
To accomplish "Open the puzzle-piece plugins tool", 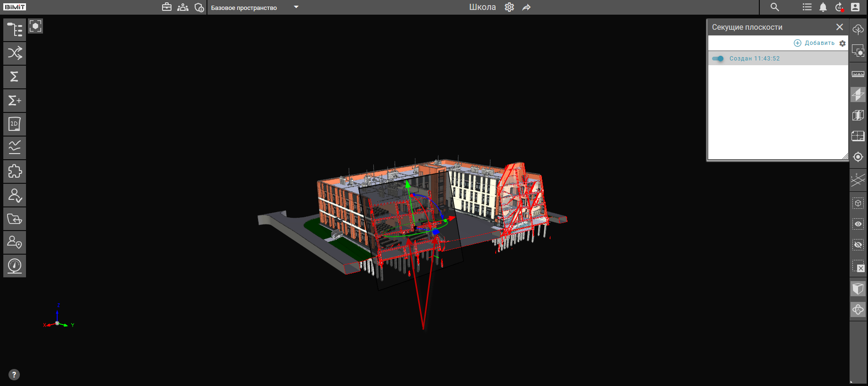I will point(15,172).
